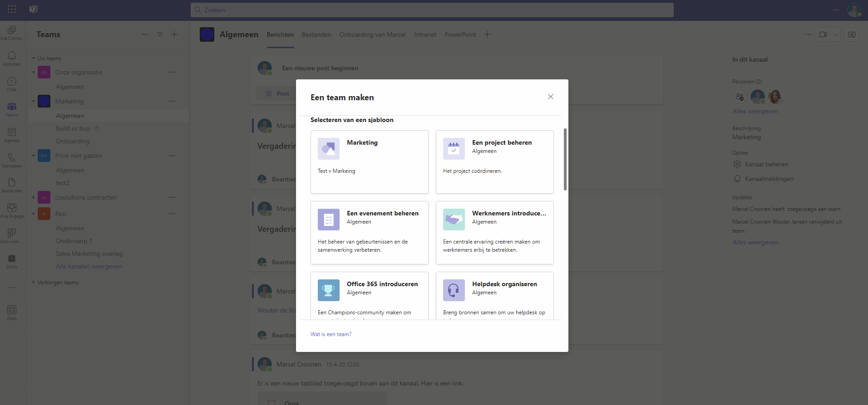Open Teams panel more options ellipsis

[145, 34]
